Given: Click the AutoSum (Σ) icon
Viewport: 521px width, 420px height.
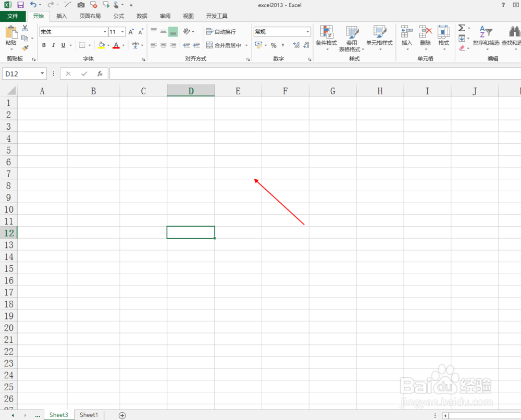Looking at the screenshot, I should pos(461,29).
